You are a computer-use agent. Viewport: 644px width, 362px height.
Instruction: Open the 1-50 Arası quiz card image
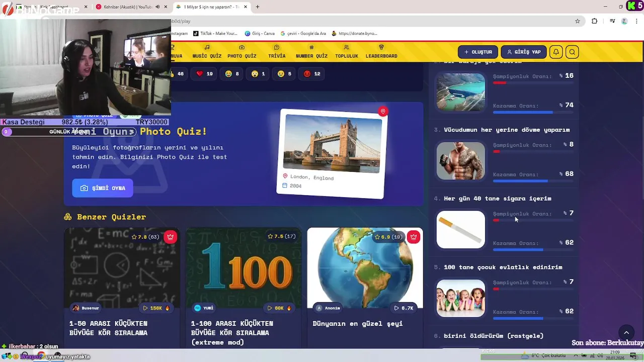coord(122,268)
